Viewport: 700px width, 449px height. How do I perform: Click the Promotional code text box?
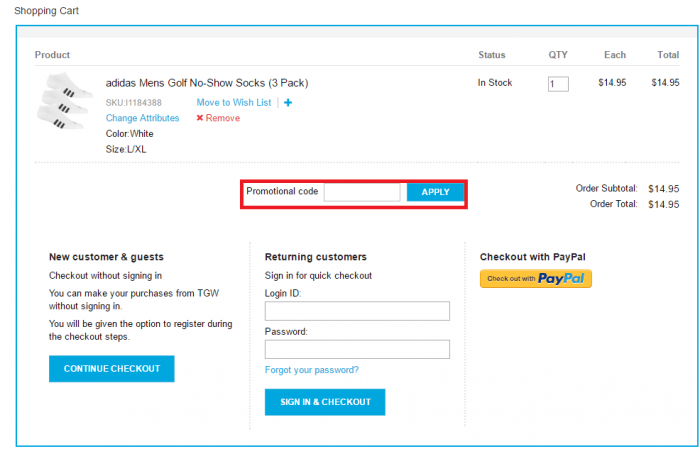tap(362, 192)
